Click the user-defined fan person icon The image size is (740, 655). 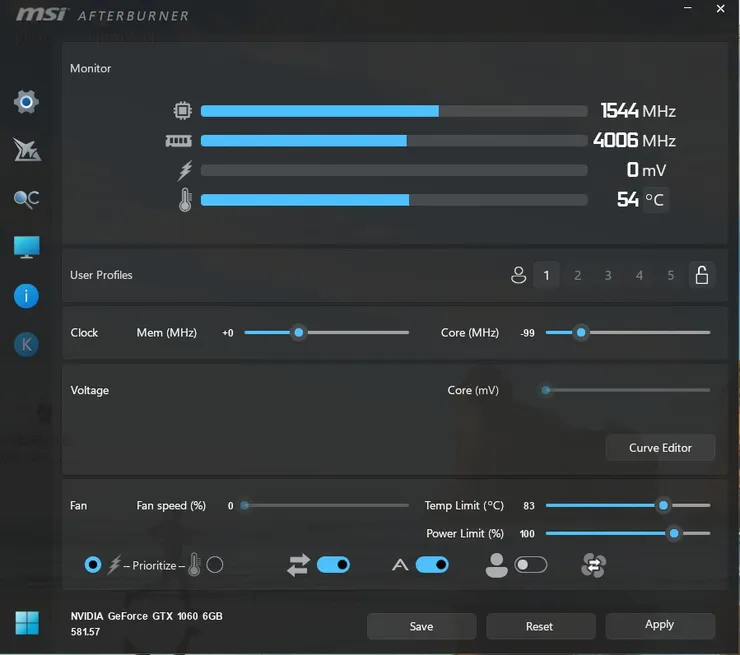[x=496, y=565]
